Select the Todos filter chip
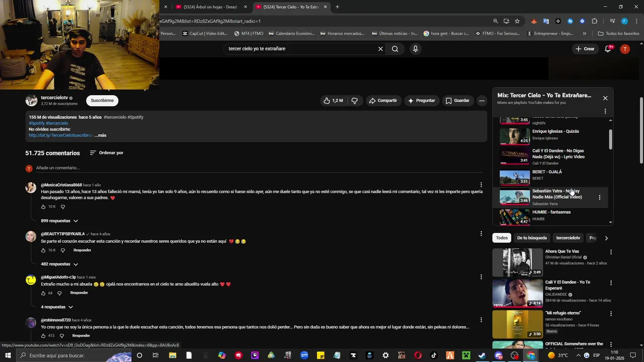 pyautogui.click(x=502, y=238)
